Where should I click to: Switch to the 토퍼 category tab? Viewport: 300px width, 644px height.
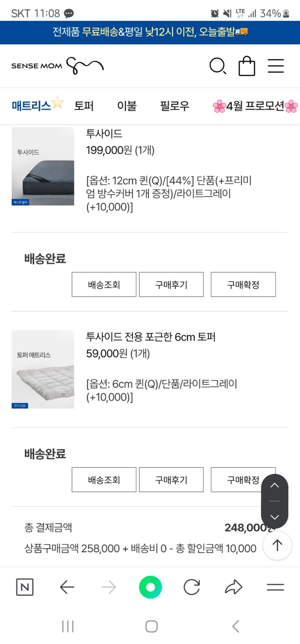click(84, 106)
